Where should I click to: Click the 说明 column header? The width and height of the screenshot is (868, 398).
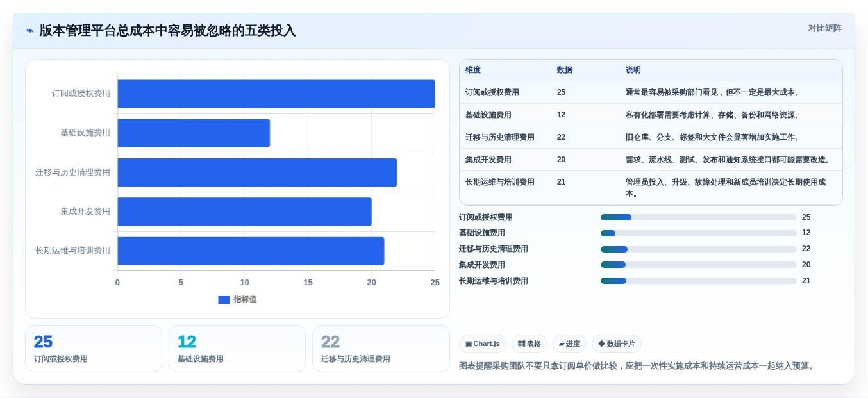633,70
